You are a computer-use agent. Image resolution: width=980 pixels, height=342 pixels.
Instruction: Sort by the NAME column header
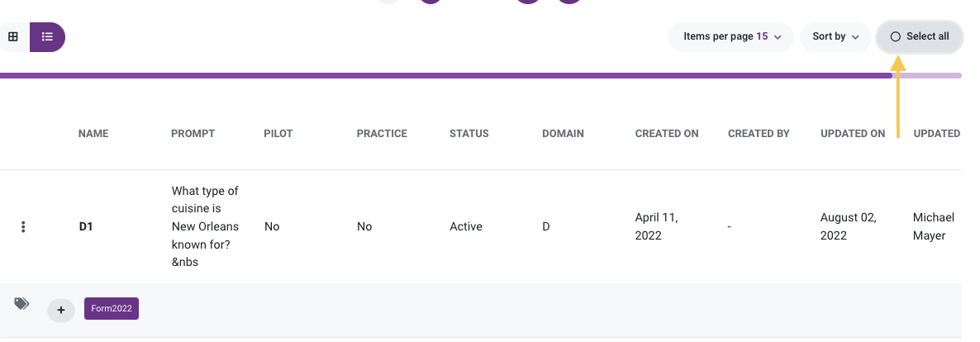pyautogui.click(x=93, y=134)
